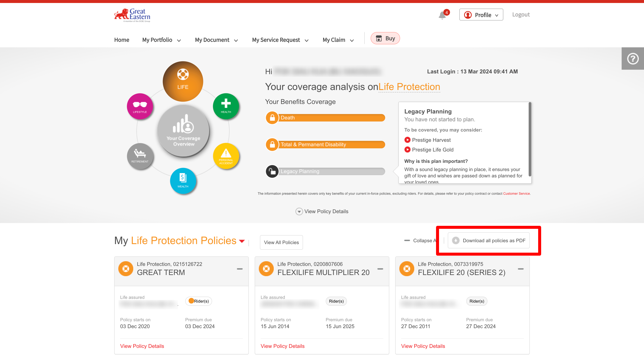The height and width of the screenshot is (357, 644).
Task: Go to the Home menu item
Action: tap(122, 40)
